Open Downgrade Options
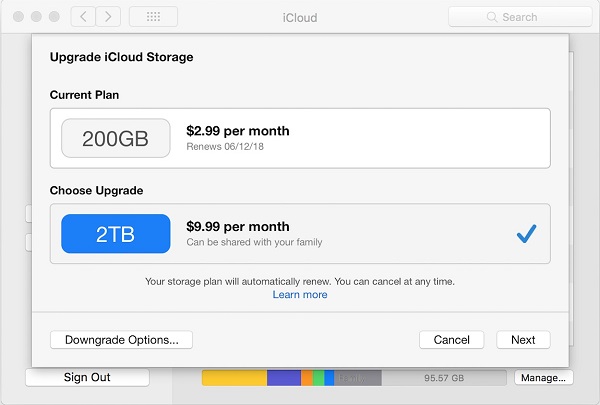The height and width of the screenshot is (405, 600). (121, 340)
